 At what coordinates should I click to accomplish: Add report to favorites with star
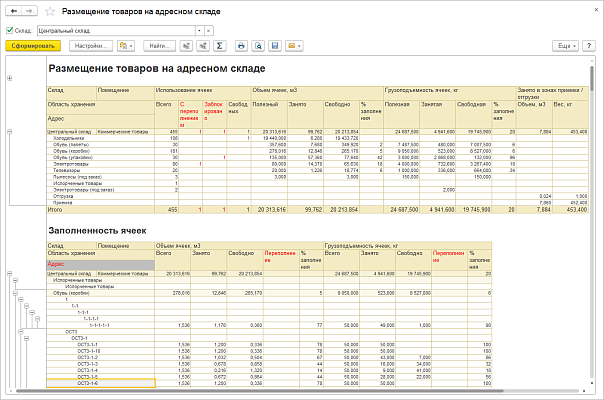(x=48, y=11)
